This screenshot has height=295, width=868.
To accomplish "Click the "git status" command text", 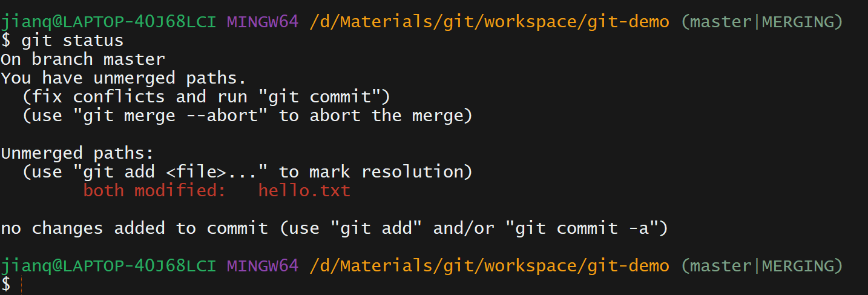I will coord(73,41).
